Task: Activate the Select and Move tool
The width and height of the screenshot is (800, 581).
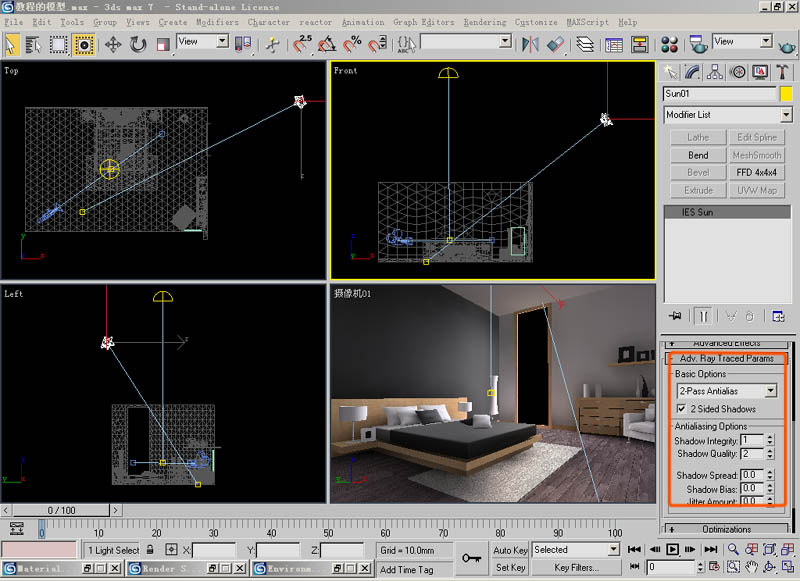Action: (x=113, y=45)
